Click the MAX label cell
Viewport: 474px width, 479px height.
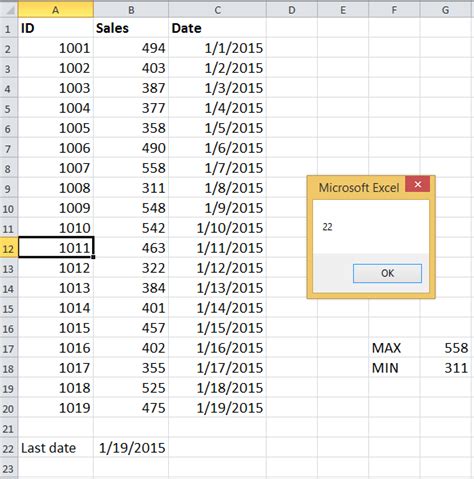(394, 348)
